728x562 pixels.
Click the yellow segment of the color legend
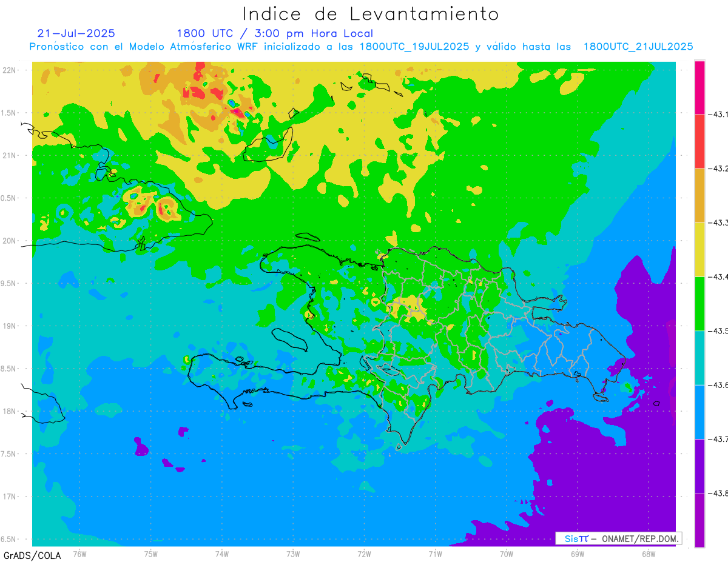699,249
